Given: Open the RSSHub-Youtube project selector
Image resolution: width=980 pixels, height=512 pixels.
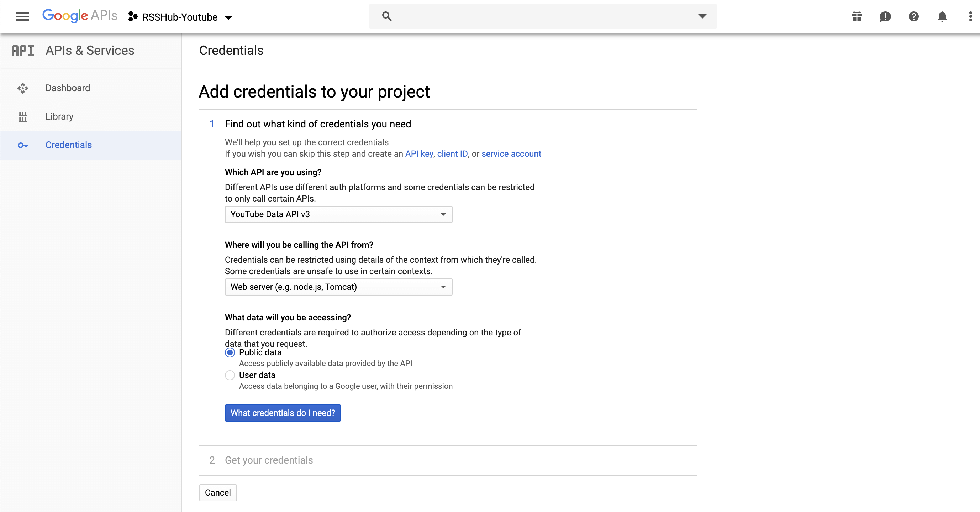Looking at the screenshot, I should click(180, 17).
